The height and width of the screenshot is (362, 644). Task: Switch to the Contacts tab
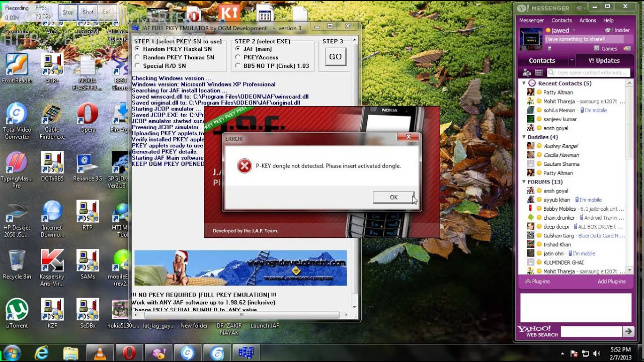click(542, 60)
